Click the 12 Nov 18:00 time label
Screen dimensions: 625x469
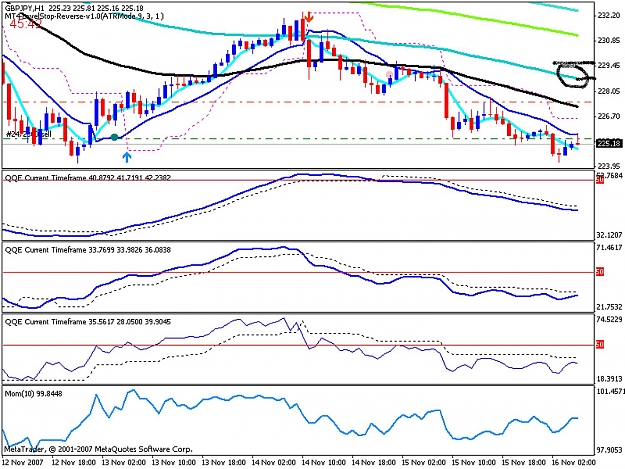74,463
